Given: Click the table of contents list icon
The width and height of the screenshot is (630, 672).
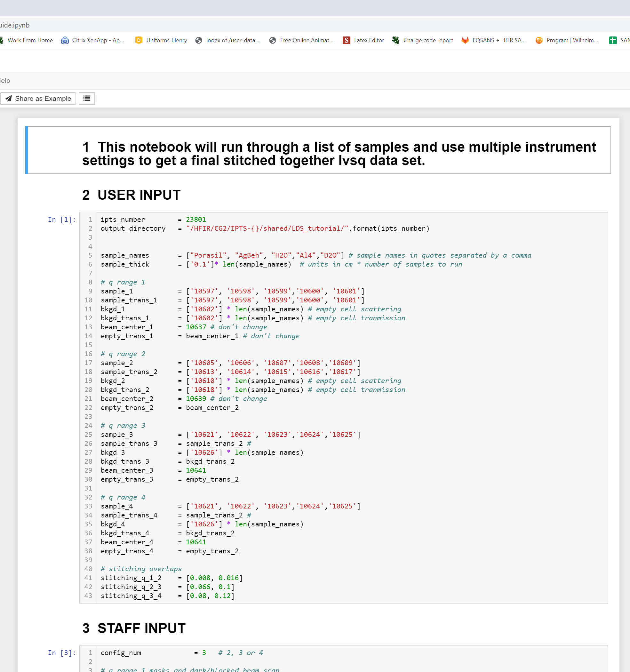Looking at the screenshot, I should click(86, 98).
